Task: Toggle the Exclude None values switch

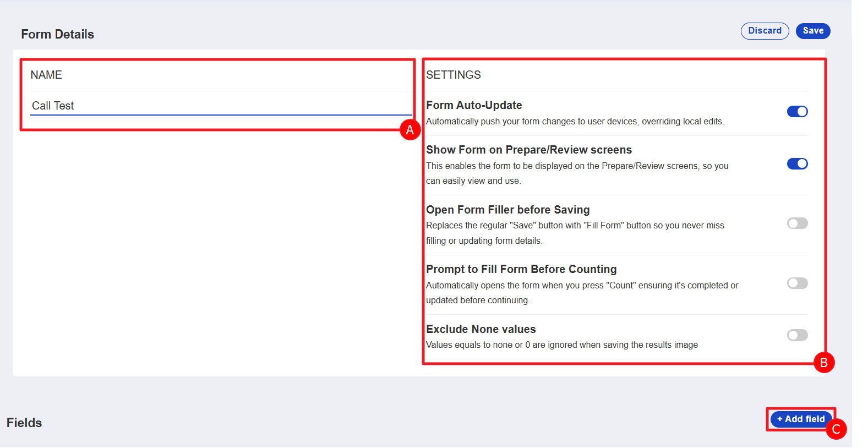Action: [797, 335]
